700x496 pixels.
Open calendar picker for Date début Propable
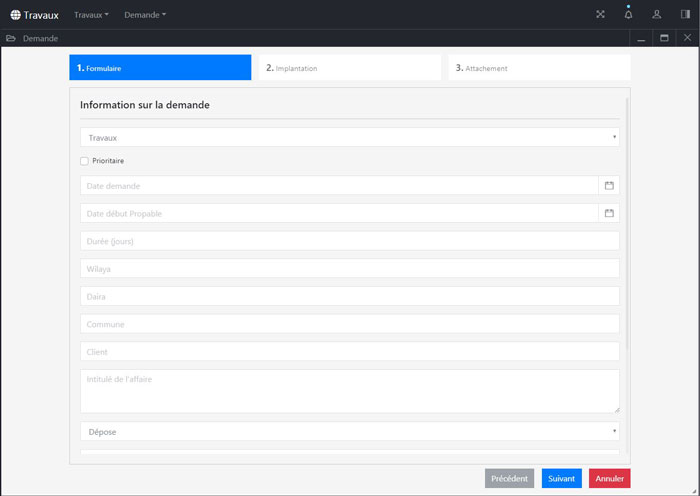(x=609, y=213)
